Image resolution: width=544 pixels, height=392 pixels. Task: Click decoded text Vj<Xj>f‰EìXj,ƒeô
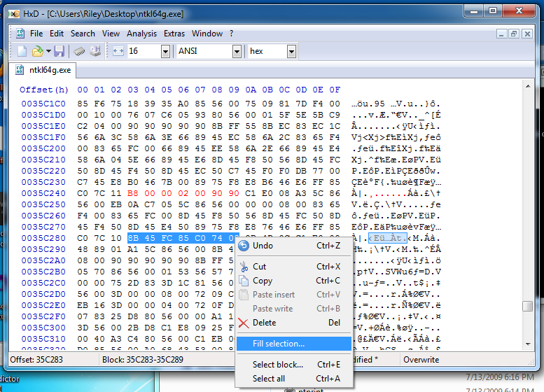point(396,137)
